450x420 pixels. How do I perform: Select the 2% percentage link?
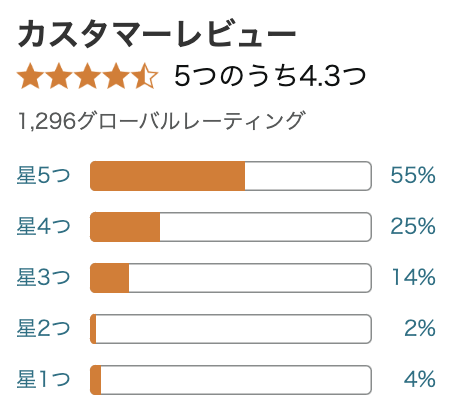coord(420,328)
